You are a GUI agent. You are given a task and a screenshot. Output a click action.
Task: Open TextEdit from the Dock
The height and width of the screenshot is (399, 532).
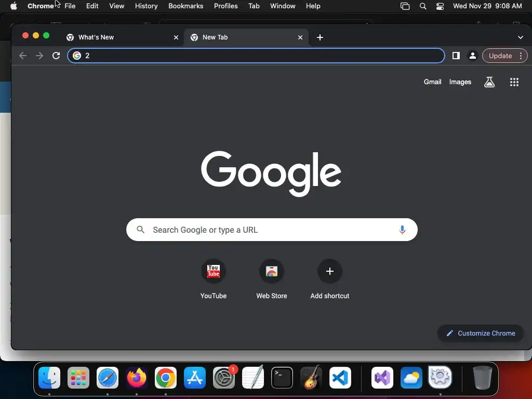tap(253, 378)
